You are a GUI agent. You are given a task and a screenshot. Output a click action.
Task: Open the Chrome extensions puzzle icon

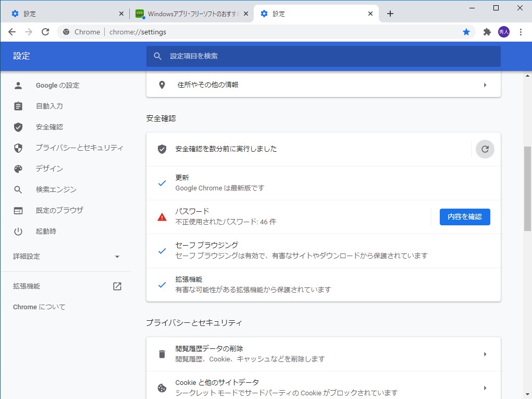(x=486, y=32)
